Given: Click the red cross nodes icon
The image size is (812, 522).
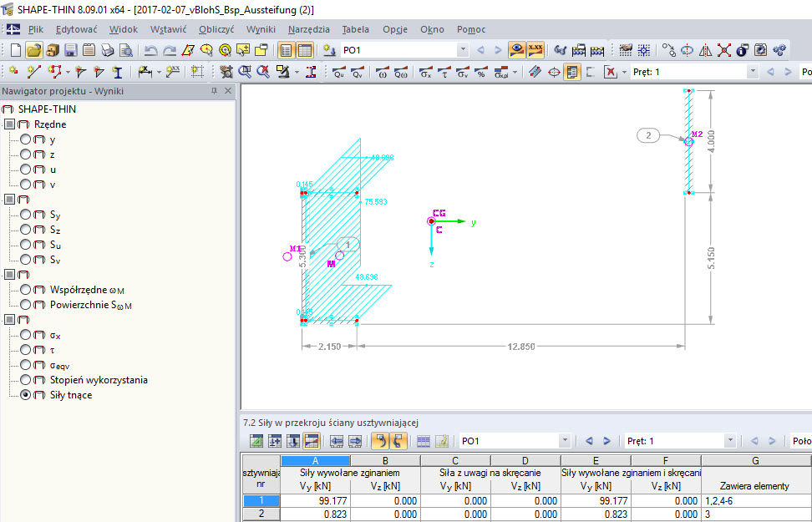Looking at the screenshot, I should pyautogui.click(x=723, y=50).
